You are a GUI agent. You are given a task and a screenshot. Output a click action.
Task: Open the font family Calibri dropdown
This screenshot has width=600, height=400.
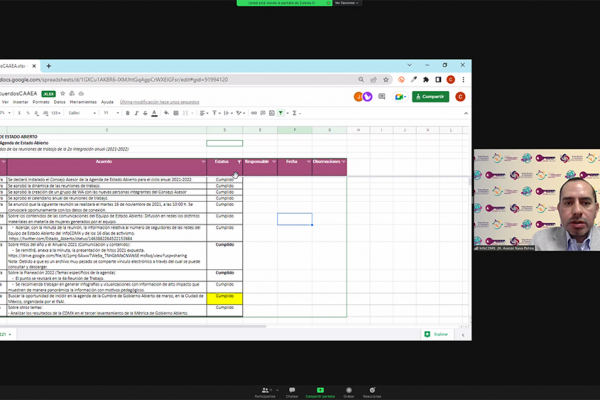point(82,113)
